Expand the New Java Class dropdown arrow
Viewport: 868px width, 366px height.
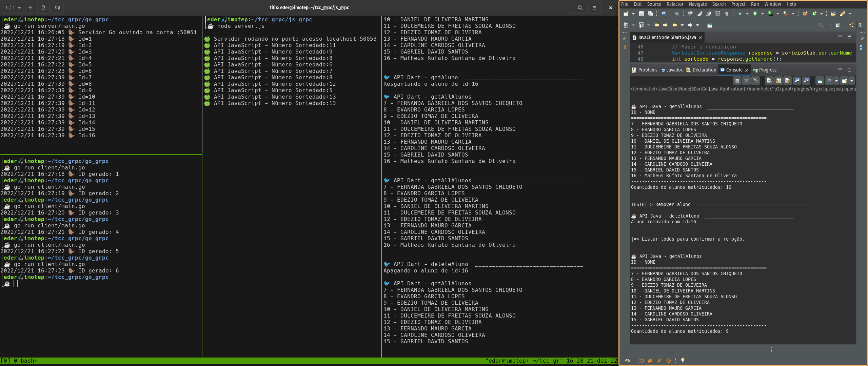point(822,14)
